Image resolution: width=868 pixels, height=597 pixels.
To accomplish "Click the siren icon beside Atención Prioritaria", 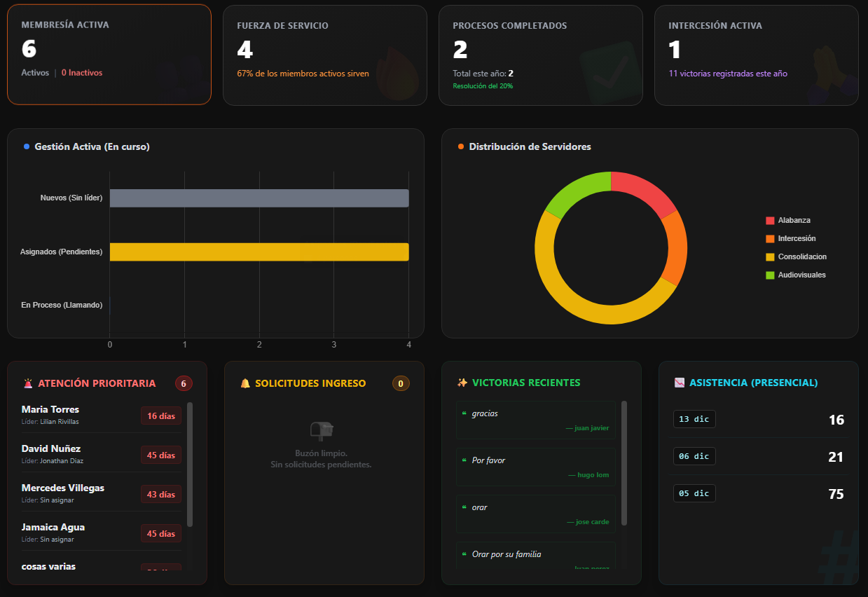I will (28, 383).
